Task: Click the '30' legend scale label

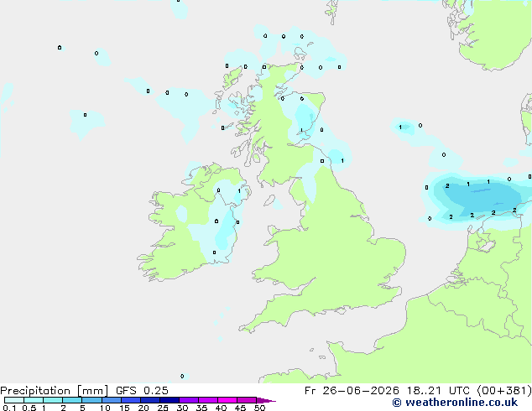Action: point(182,408)
